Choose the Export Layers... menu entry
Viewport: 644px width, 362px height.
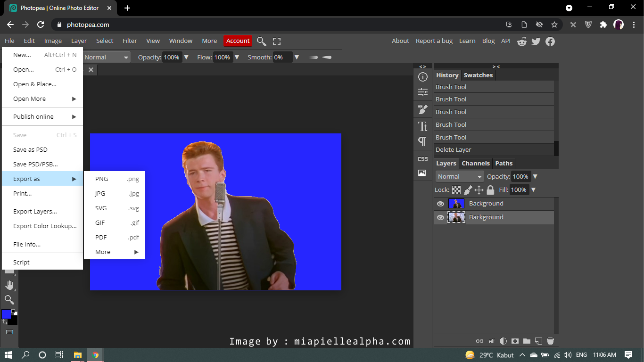click(x=42, y=212)
